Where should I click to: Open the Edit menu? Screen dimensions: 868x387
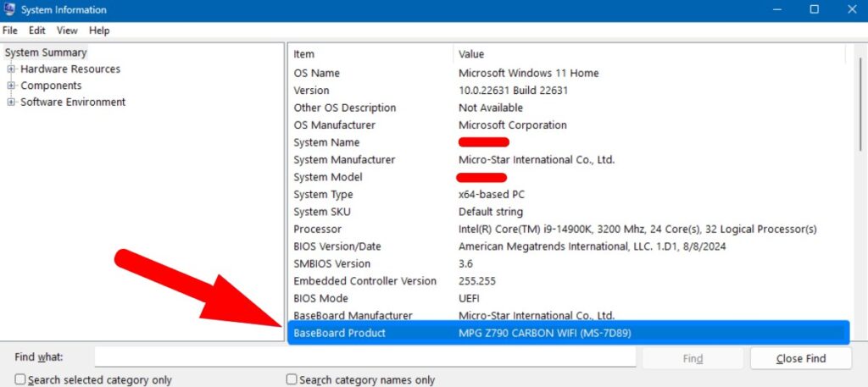point(37,30)
